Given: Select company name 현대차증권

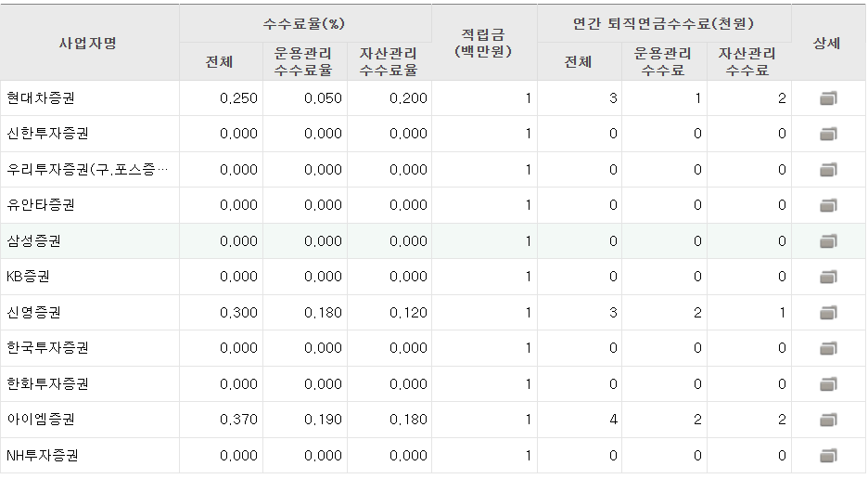Looking at the screenshot, I should click(x=41, y=98).
